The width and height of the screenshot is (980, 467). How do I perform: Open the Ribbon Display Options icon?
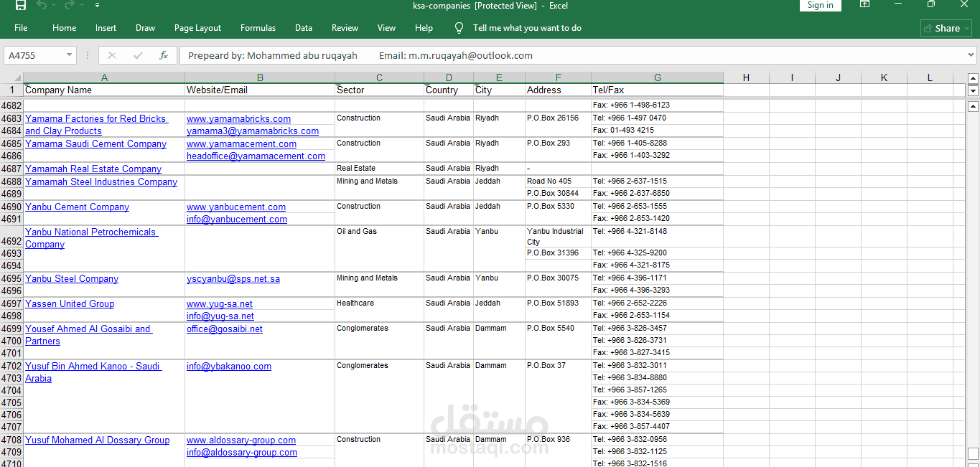(x=864, y=4)
